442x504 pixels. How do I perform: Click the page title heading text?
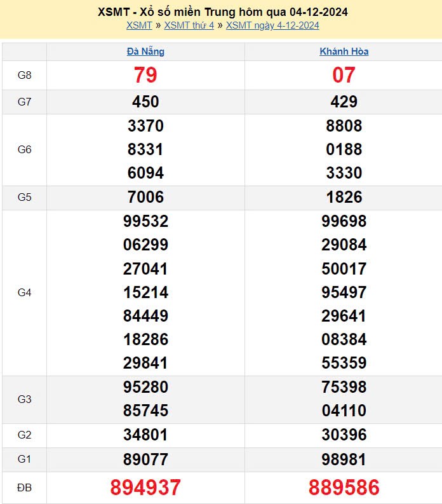pyautogui.click(x=223, y=12)
